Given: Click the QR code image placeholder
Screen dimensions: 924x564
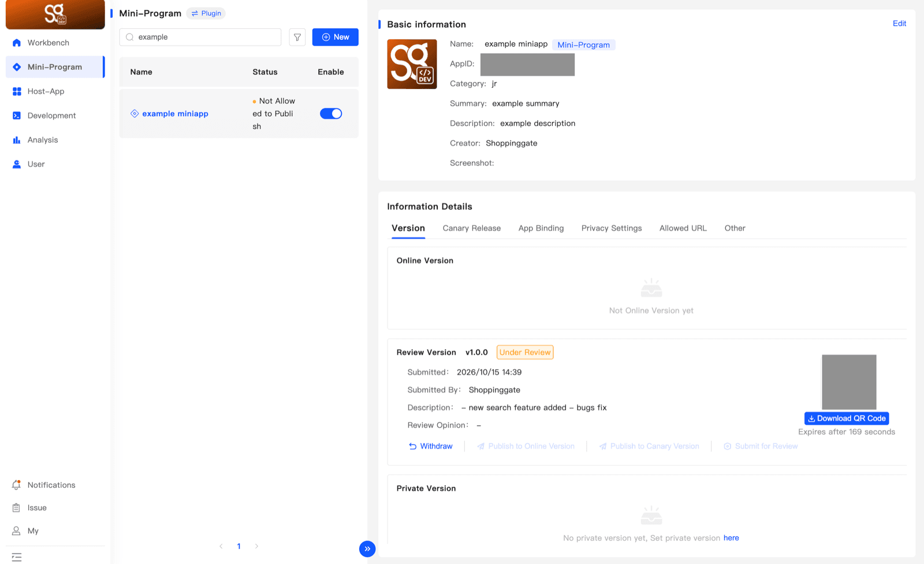Looking at the screenshot, I should (849, 382).
